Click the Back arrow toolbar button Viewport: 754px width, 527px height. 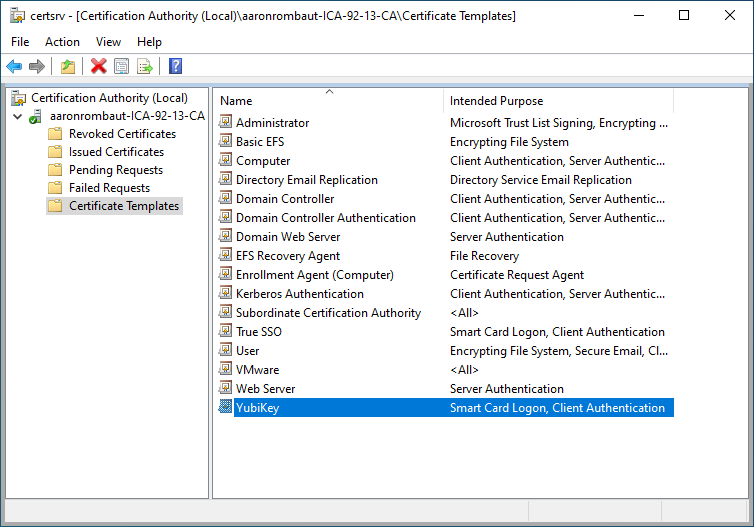point(14,66)
